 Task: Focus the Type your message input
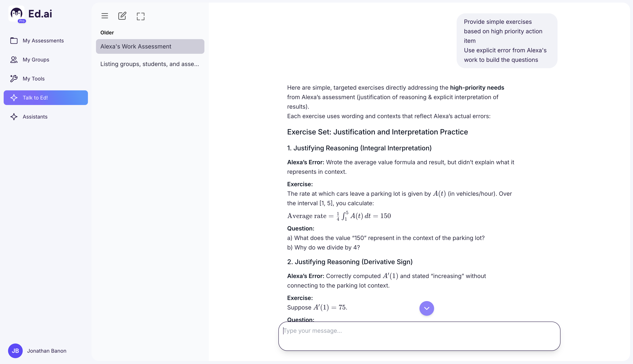(419, 336)
